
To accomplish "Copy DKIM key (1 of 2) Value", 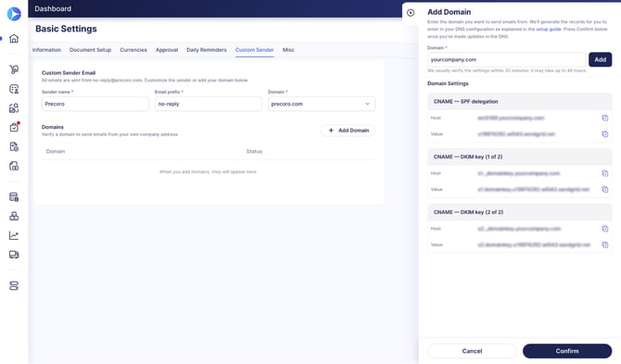I will pyautogui.click(x=604, y=190).
